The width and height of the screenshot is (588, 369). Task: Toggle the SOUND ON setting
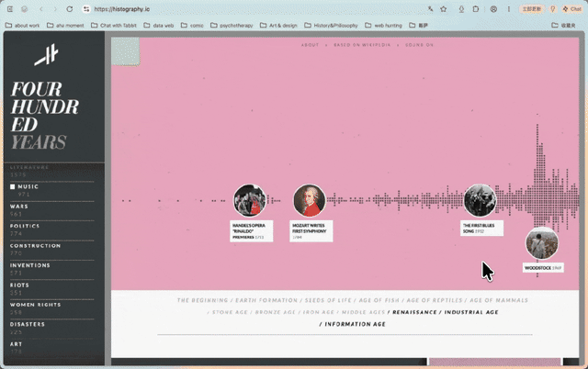(x=419, y=45)
